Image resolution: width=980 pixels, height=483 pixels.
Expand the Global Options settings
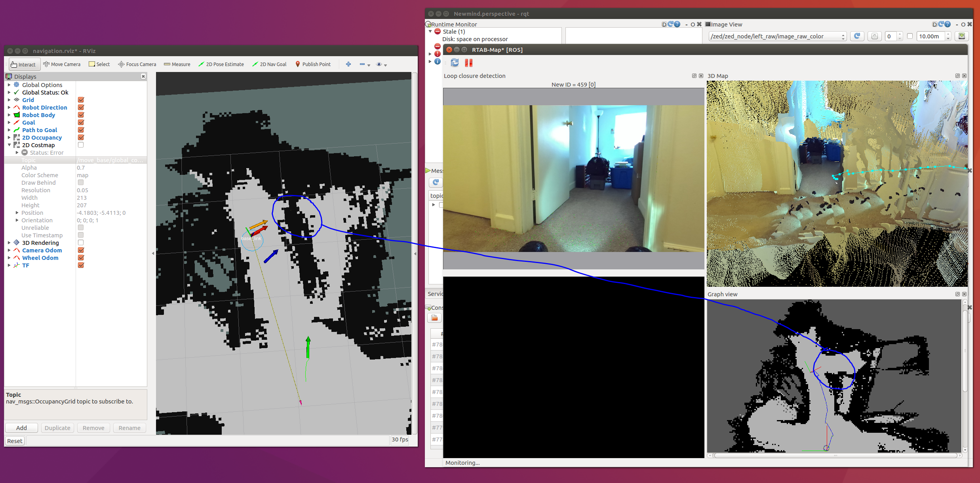(9, 85)
